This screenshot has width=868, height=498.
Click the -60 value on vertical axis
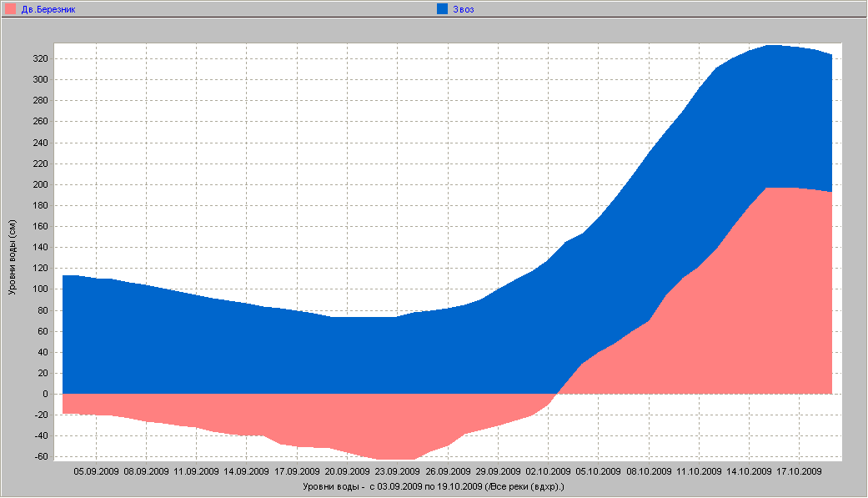40,457
